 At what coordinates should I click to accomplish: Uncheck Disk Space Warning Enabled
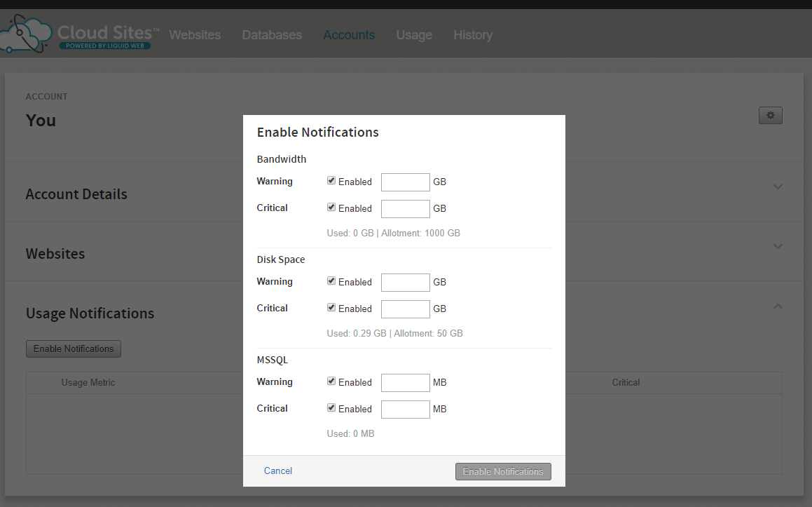click(x=331, y=280)
